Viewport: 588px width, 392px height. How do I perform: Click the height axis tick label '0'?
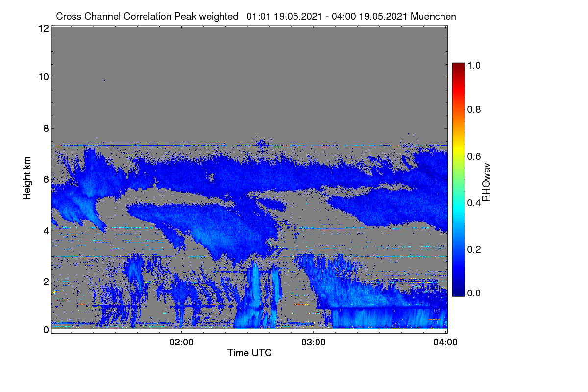(x=46, y=330)
